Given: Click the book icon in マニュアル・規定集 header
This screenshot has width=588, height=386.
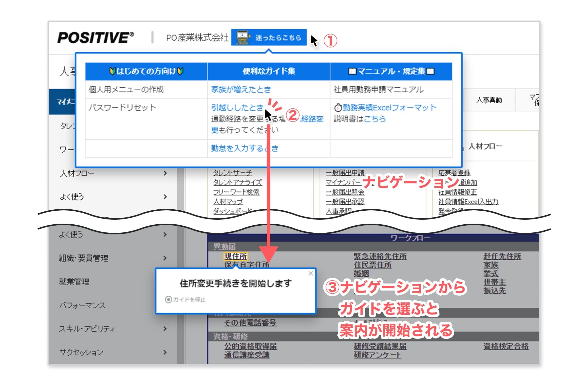Looking at the screenshot, I should click(x=353, y=71).
